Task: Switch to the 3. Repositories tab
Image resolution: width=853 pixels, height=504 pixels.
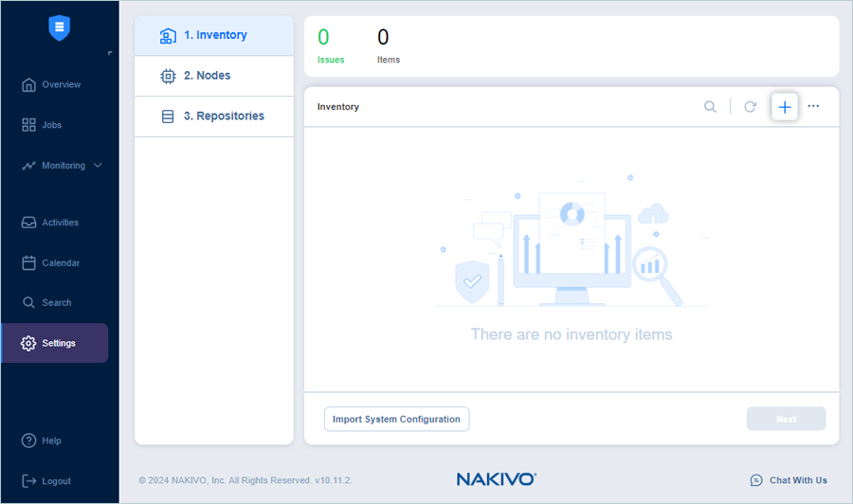Action: (x=214, y=117)
